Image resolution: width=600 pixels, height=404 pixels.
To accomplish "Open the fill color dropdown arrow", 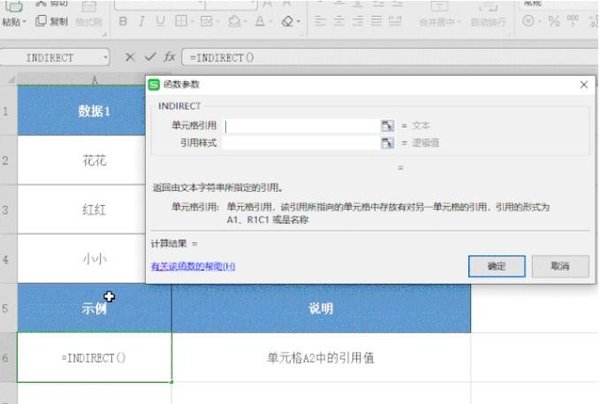I will tap(244, 21).
